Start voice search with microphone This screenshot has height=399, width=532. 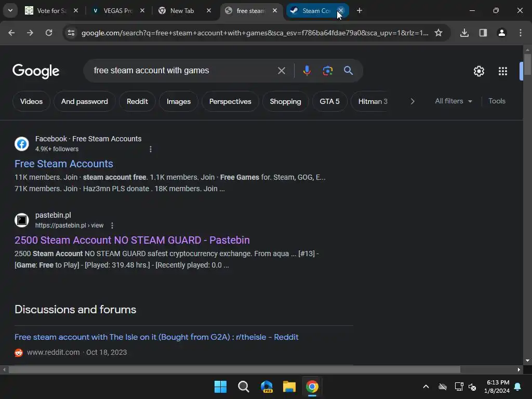(x=307, y=71)
